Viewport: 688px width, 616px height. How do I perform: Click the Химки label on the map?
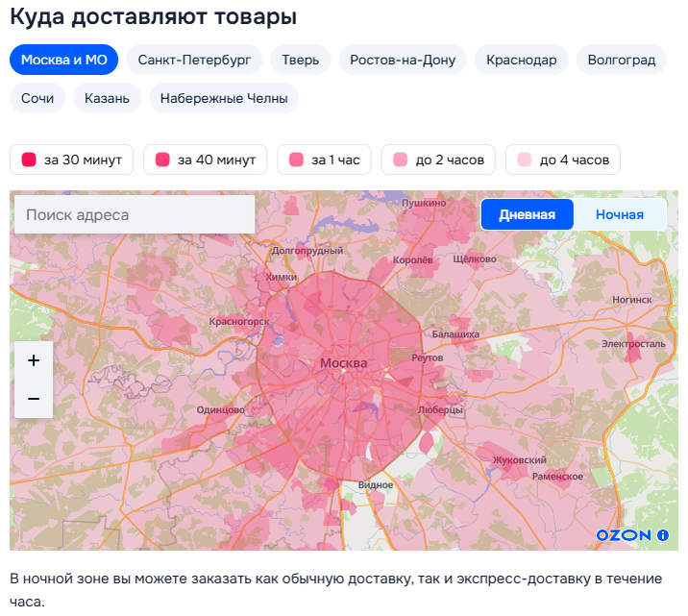282,278
